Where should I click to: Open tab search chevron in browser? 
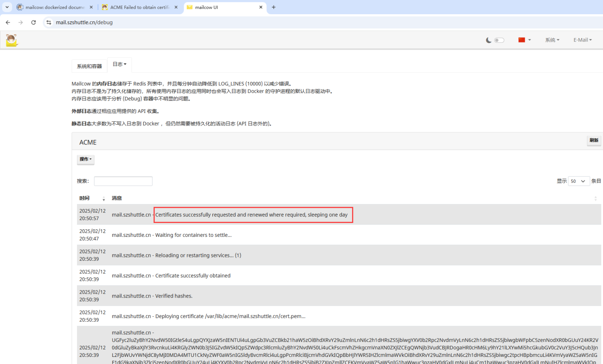pos(7,7)
